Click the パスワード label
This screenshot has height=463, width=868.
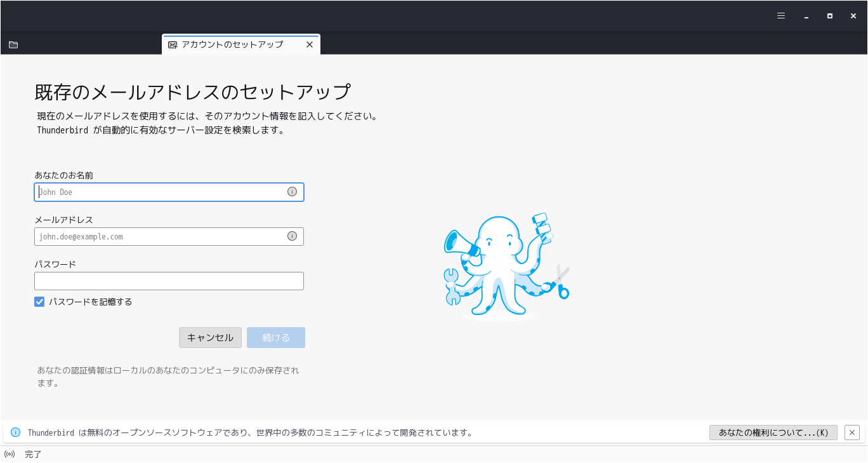pyautogui.click(x=55, y=264)
